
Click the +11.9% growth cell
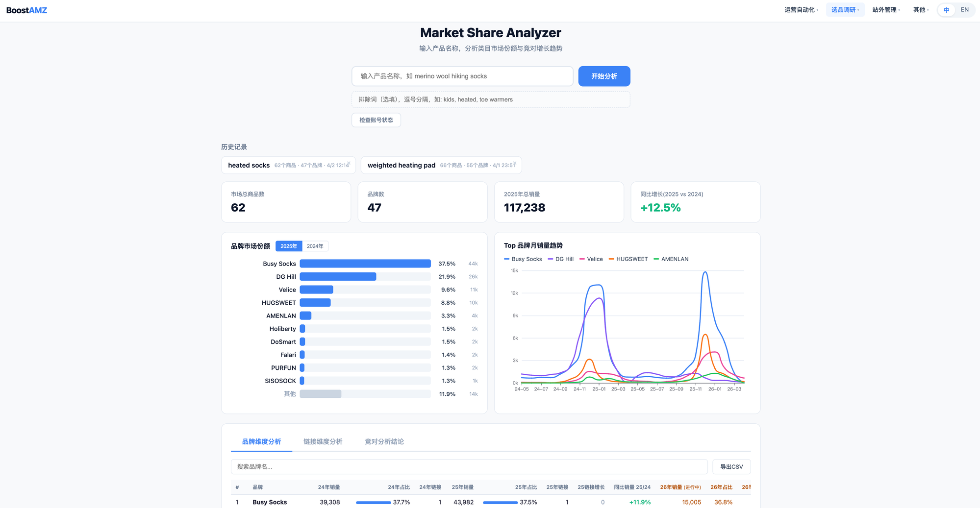click(x=640, y=502)
